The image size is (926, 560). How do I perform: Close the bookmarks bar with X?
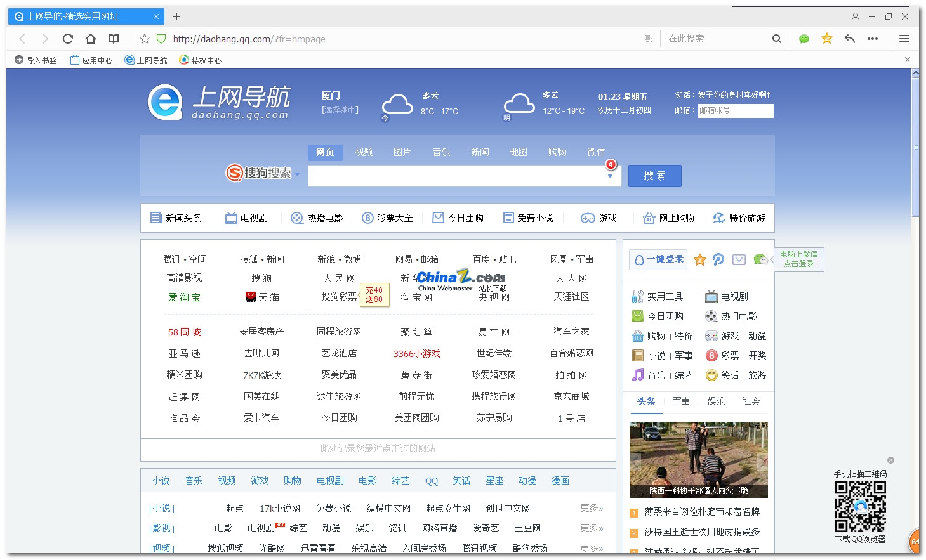coord(908,60)
